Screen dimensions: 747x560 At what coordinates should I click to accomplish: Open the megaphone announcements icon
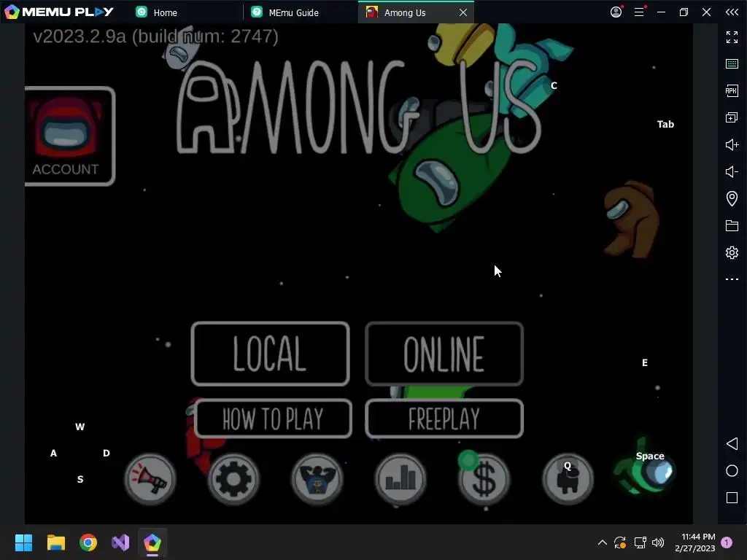[x=150, y=479]
